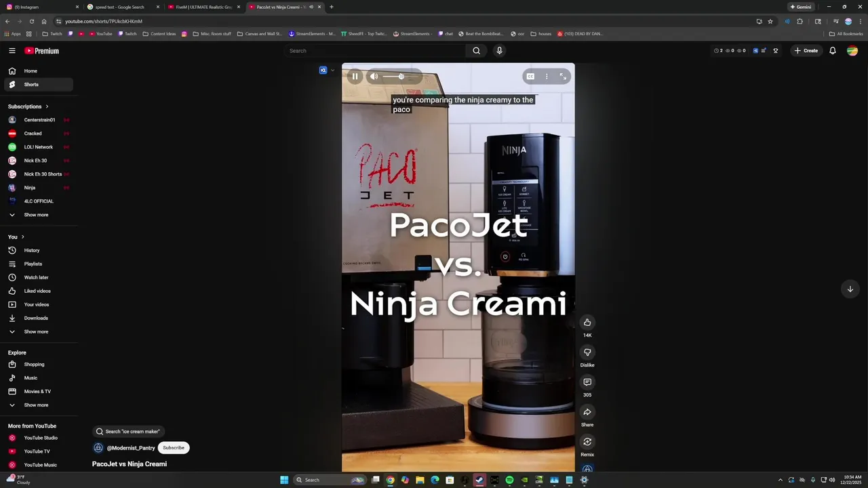Screen dimensions: 868x488
Task: Open Downloads in the sidebar
Action: coord(39,319)
